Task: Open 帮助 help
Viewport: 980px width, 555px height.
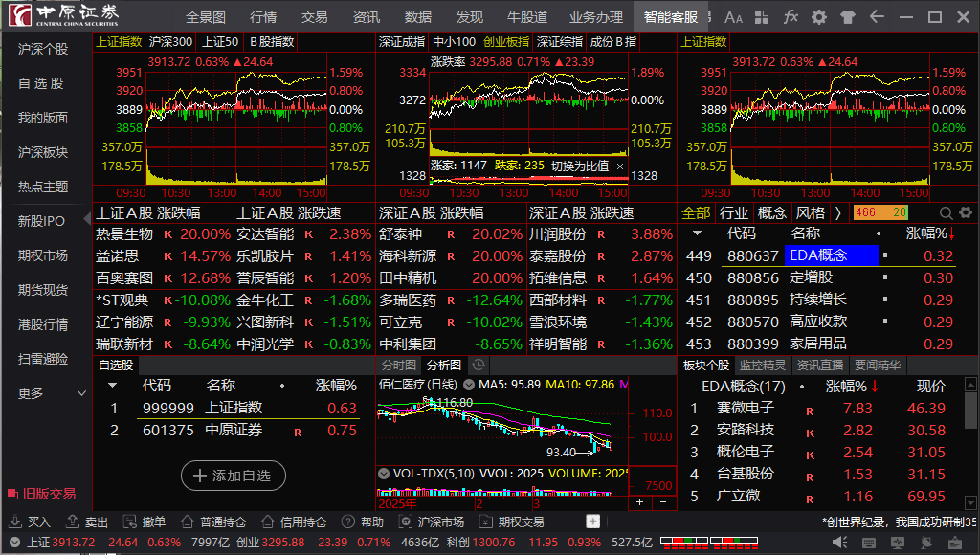Action: click(x=363, y=522)
